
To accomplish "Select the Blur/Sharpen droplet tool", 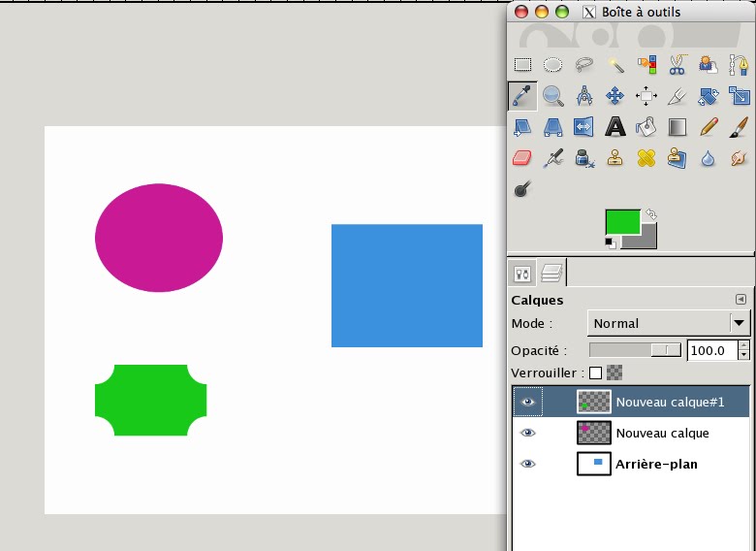I will pos(709,158).
